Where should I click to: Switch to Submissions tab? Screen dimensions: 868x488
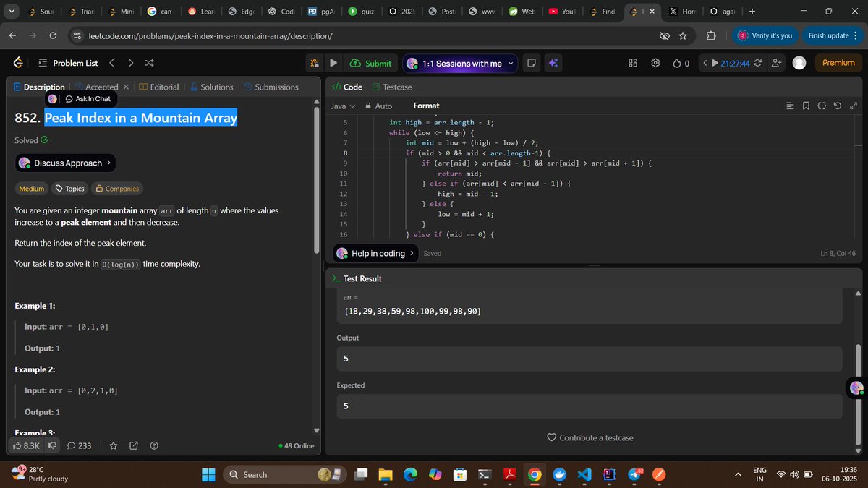(x=271, y=87)
